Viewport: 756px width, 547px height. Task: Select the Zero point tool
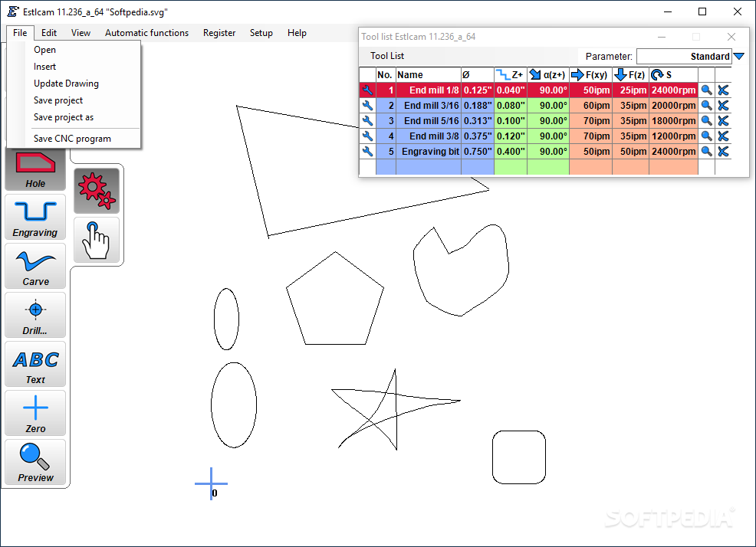[x=35, y=413]
